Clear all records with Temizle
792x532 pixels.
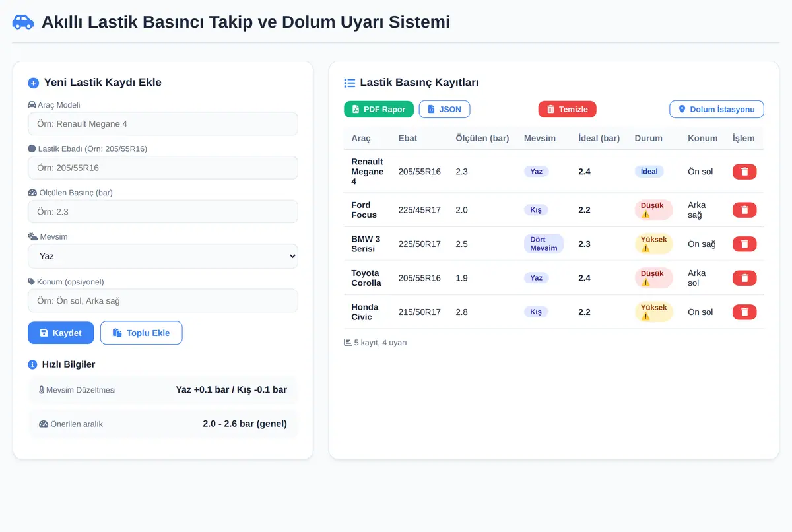pyautogui.click(x=568, y=109)
